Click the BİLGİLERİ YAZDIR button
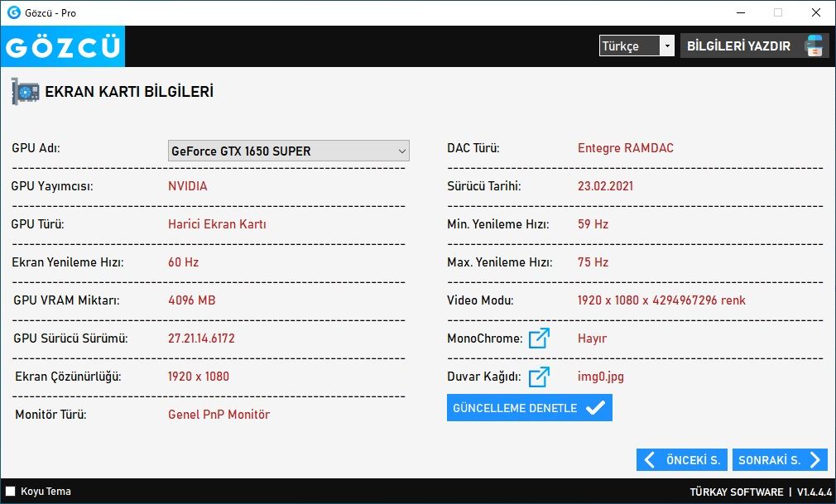The height and width of the screenshot is (504, 836). pos(755,46)
